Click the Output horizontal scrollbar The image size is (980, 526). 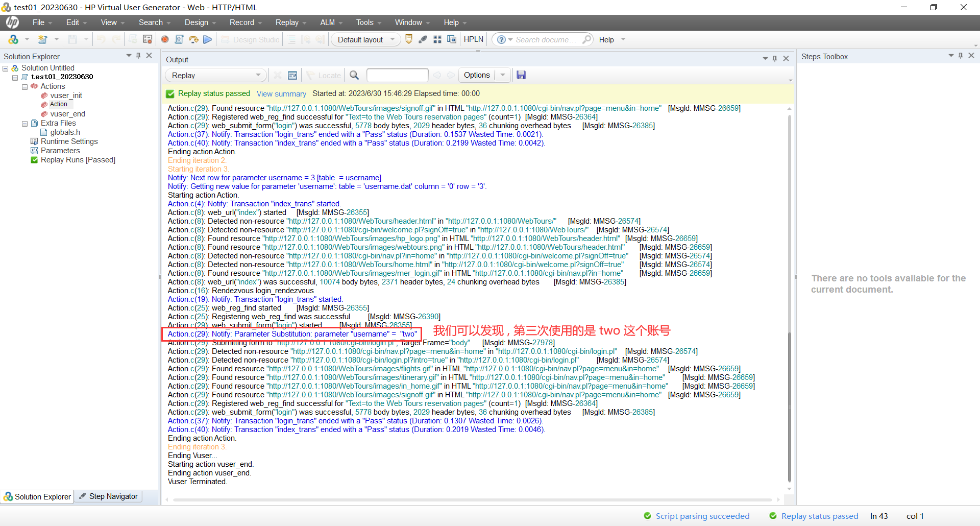point(473,500)
